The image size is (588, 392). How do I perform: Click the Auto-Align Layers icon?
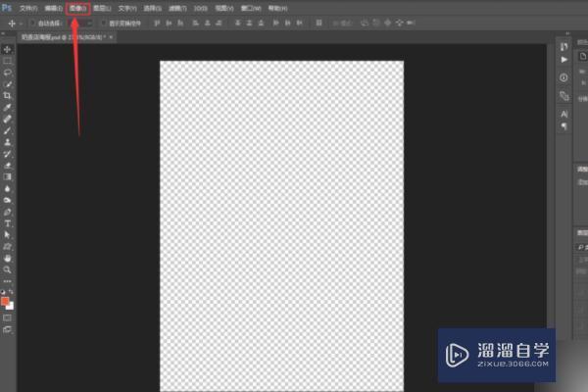click(318, 23)
